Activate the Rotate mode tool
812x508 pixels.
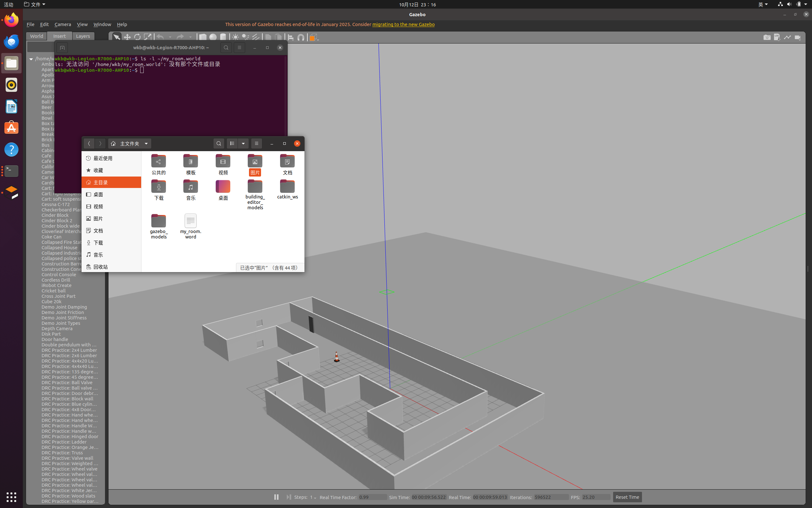click(137, 37)
